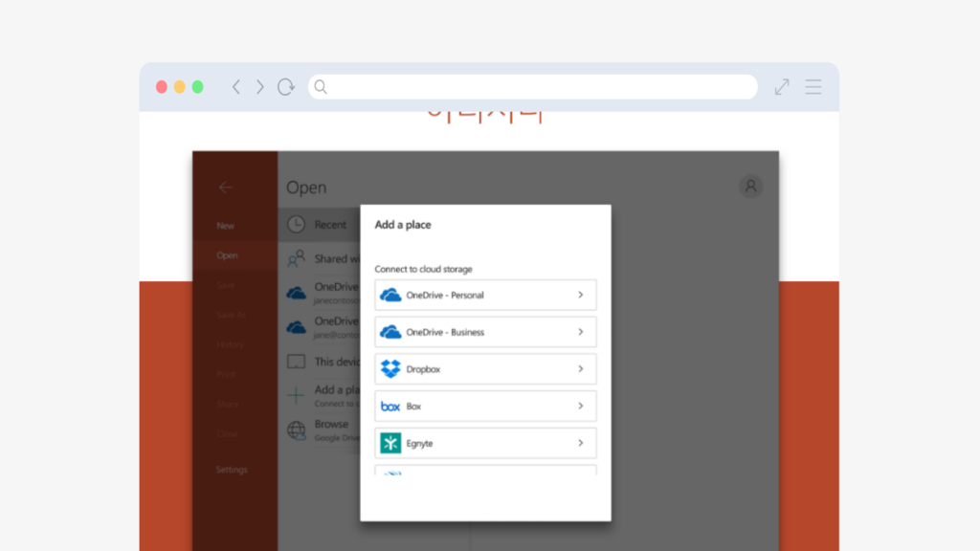Select Print in the sidebar

[226, 374]
